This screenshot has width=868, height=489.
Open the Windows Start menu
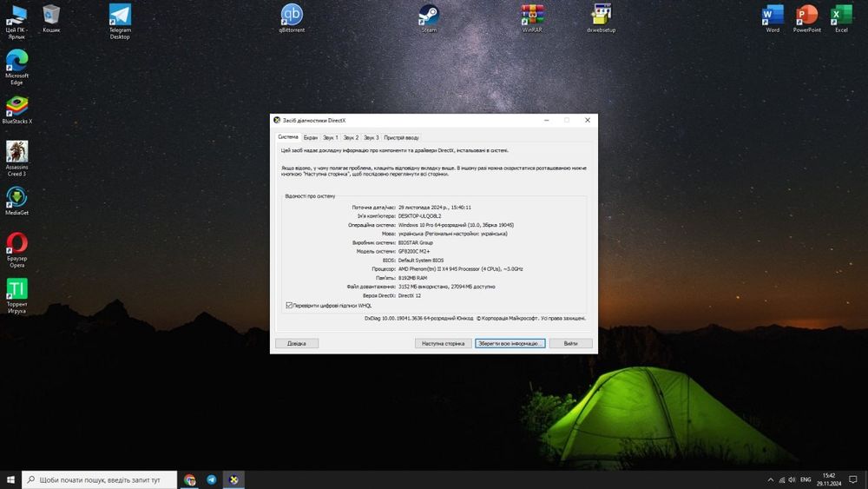(10, 479)
